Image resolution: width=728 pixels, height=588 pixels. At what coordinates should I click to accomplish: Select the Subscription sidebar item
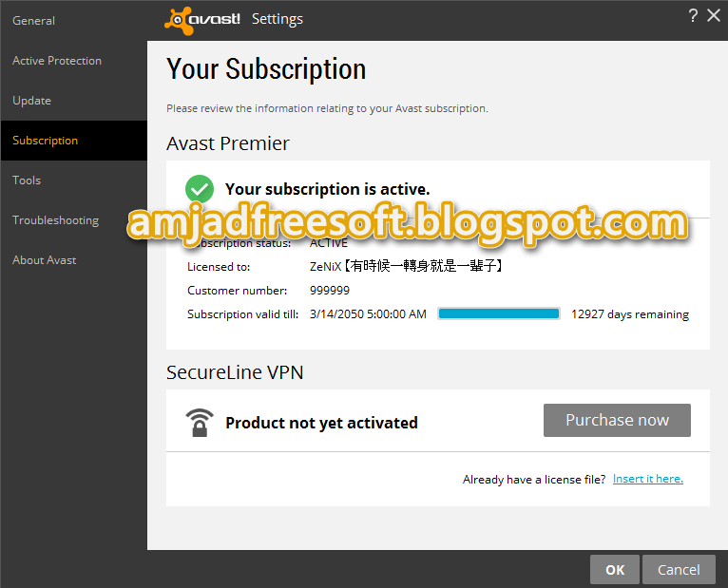pos(45,141)
